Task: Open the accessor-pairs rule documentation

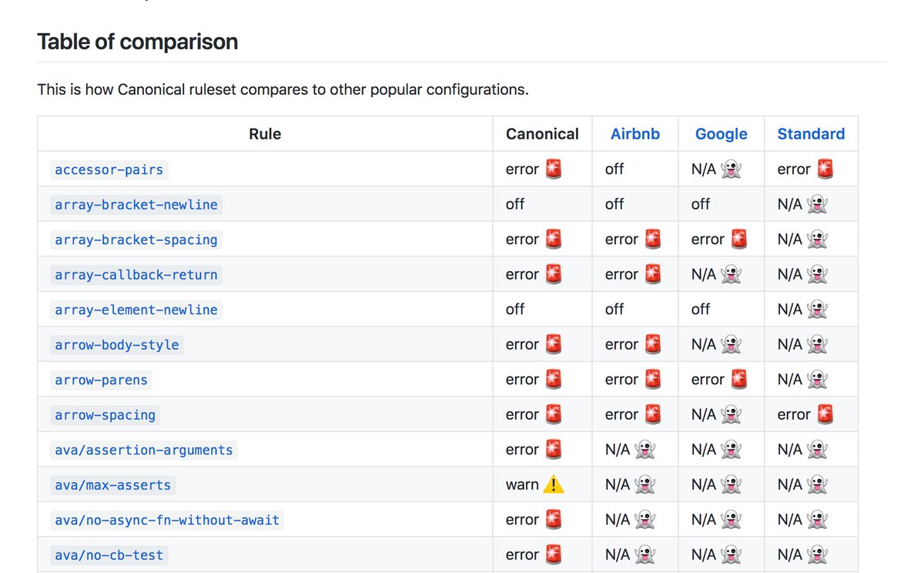Action: (109, 169)
